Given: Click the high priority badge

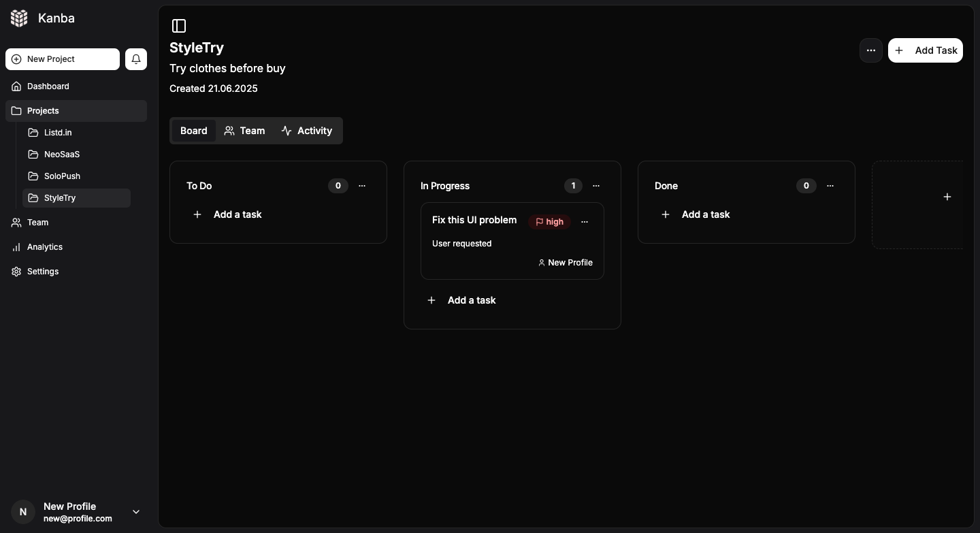Looking at the screenshot, I should pos(549,222).
